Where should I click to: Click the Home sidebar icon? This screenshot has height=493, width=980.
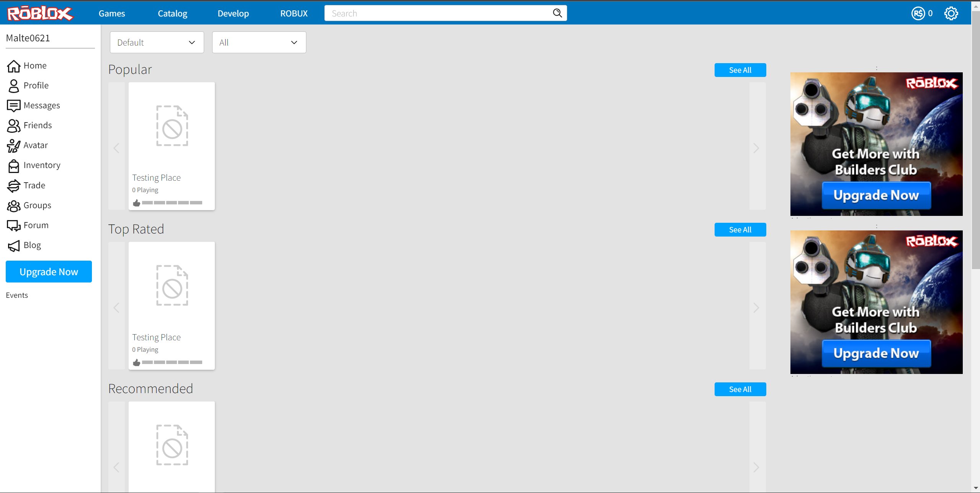[14, 65]
